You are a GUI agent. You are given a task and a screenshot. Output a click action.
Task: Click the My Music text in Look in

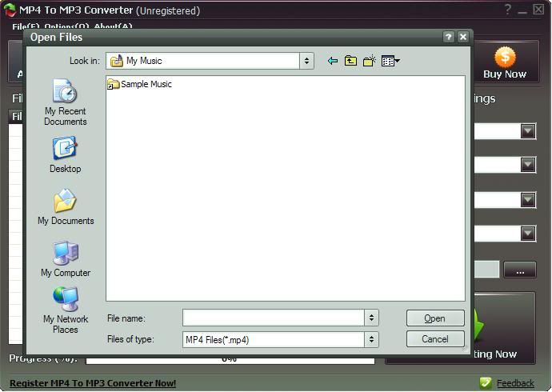144,61
